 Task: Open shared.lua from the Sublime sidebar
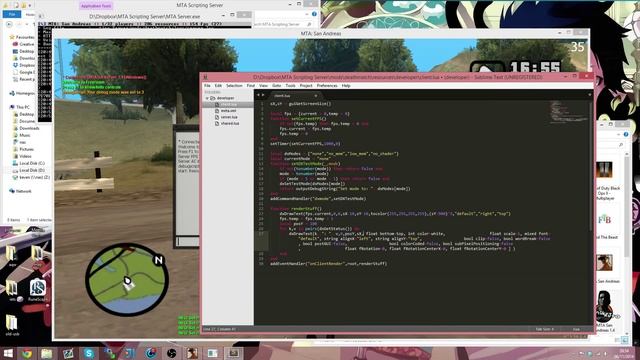click(230, 123)
